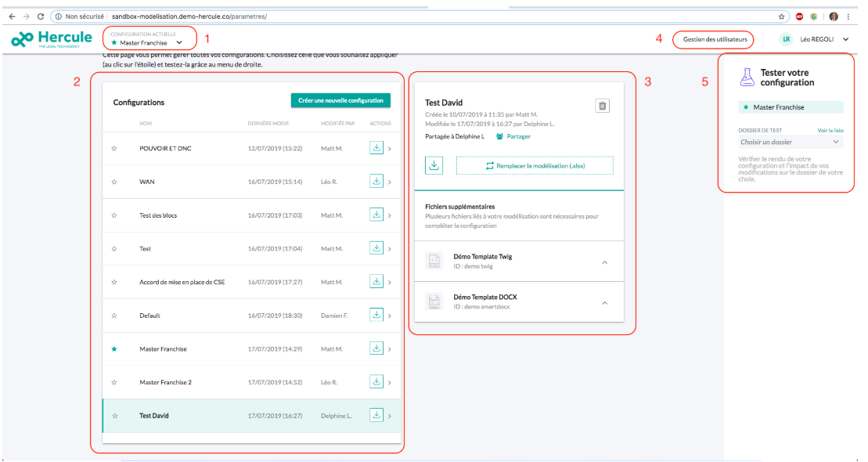Star the Accord de mise en place de CSE row

pyautogui.click(x=114, y=282)
